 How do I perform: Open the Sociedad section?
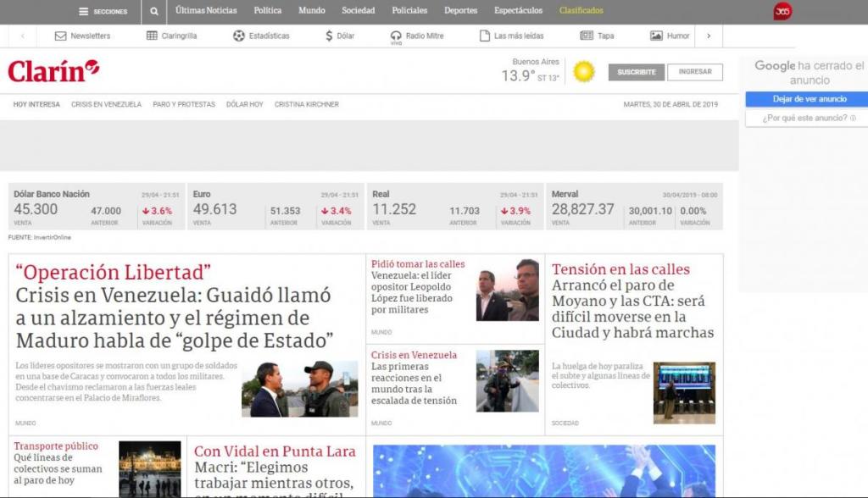[x=359, y=10]
